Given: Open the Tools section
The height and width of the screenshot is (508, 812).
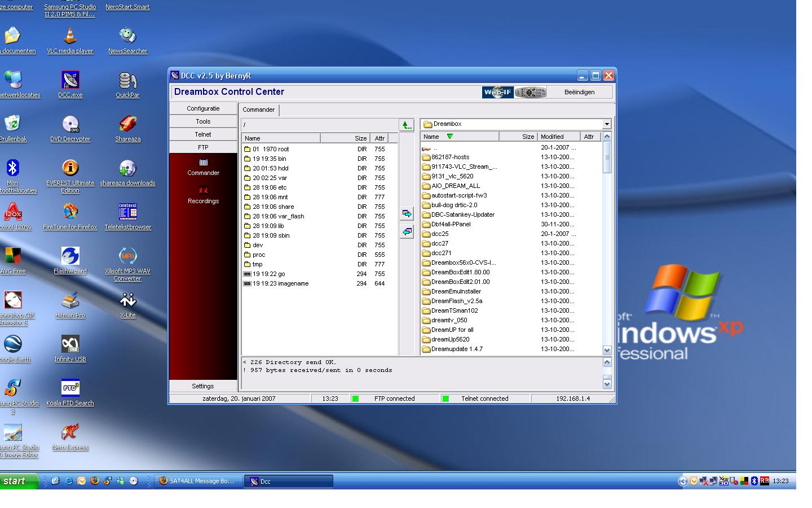Looking at the screenshot, I should (x=203, y=121).
